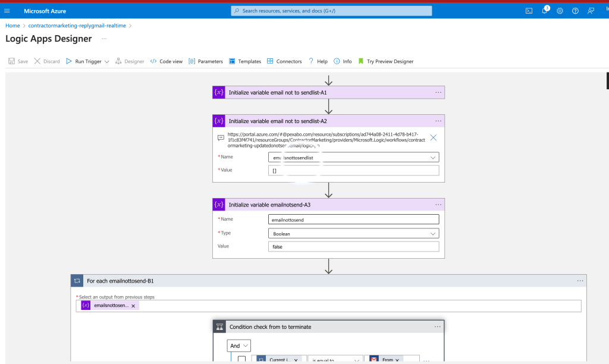Remove the emailsnottosen... token
This screenshot has height=364, width=609.
(x=133, y=306)
